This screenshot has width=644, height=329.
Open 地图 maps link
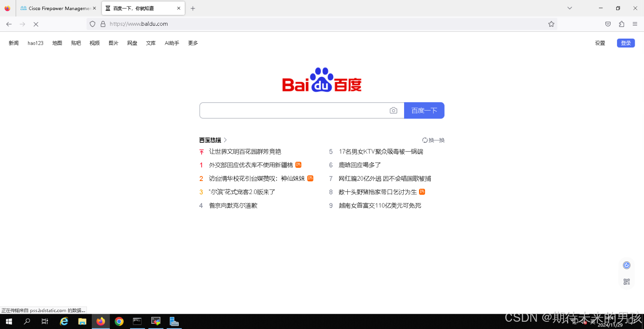coord(57,43)
